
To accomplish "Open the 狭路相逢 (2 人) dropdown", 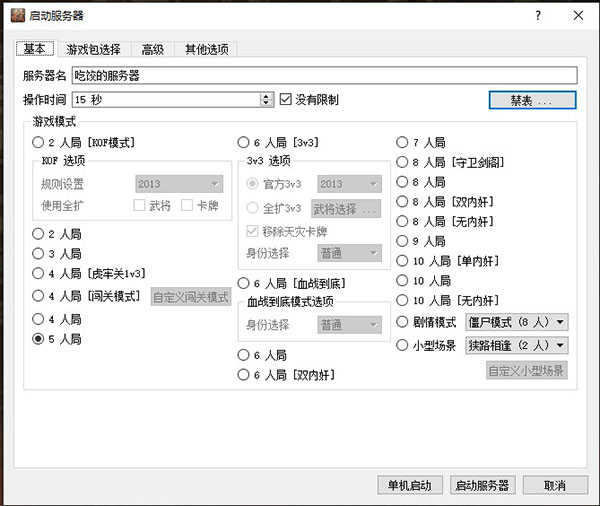I will pyautogui.click(x=517, y=345).
